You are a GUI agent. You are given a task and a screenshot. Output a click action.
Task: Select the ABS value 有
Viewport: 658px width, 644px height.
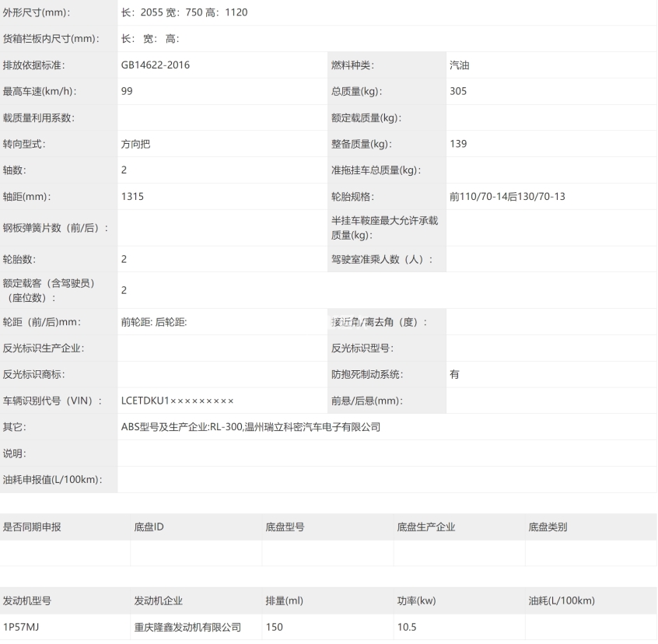[x=454, y=374]
